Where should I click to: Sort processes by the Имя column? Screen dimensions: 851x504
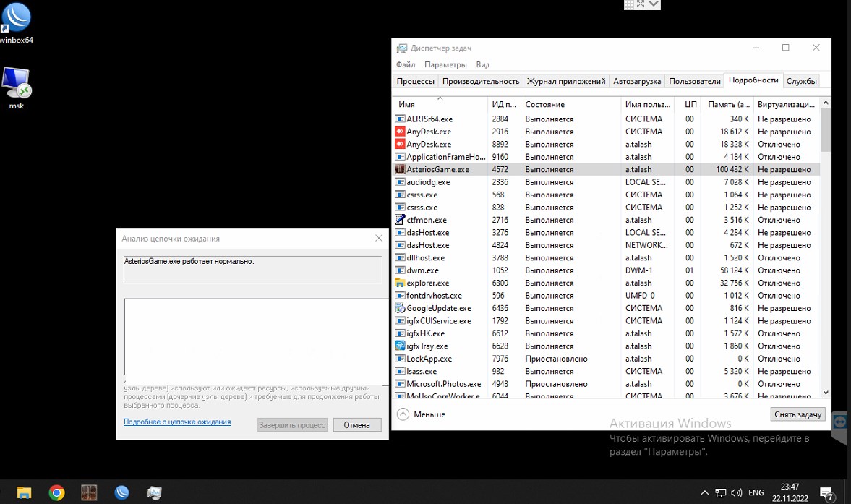click(440, 104)
